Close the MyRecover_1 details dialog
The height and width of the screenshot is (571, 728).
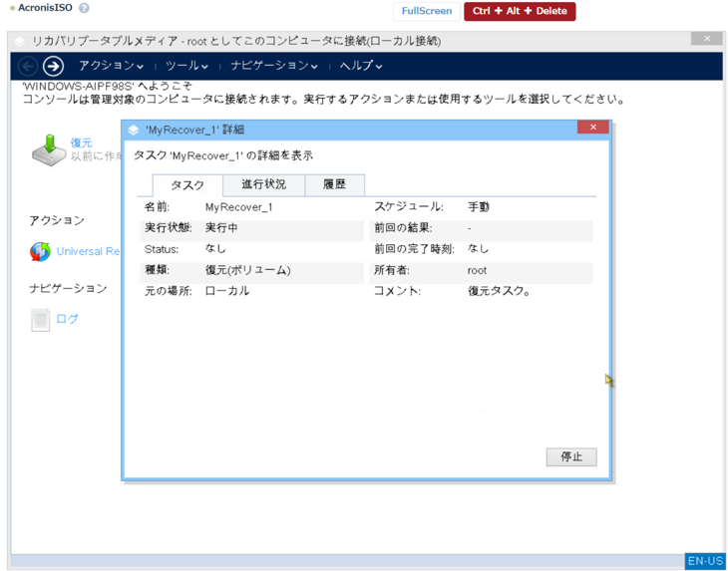tap(592, 128)
